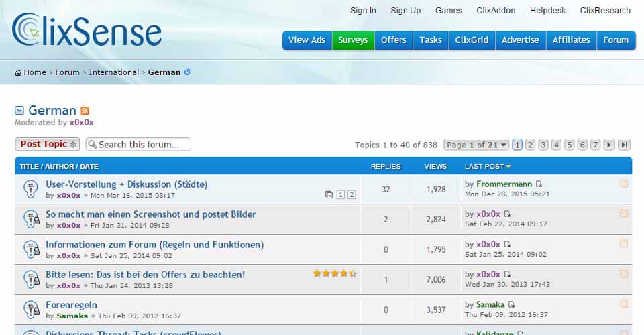Open the Games link
The width and height of the screenshot is (644, 335).
pyautogui.click(x=449, y=11)
